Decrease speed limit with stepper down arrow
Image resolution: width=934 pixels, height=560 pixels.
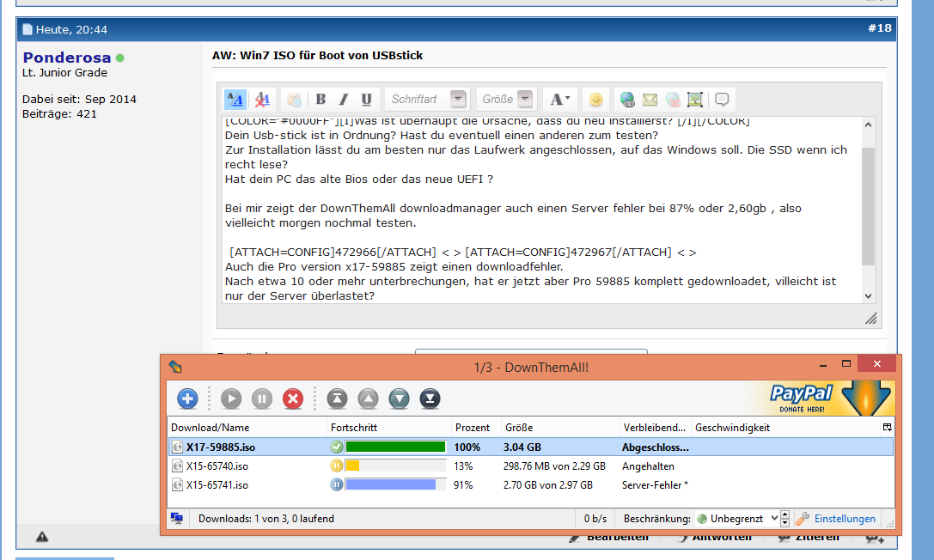(785, 523)
